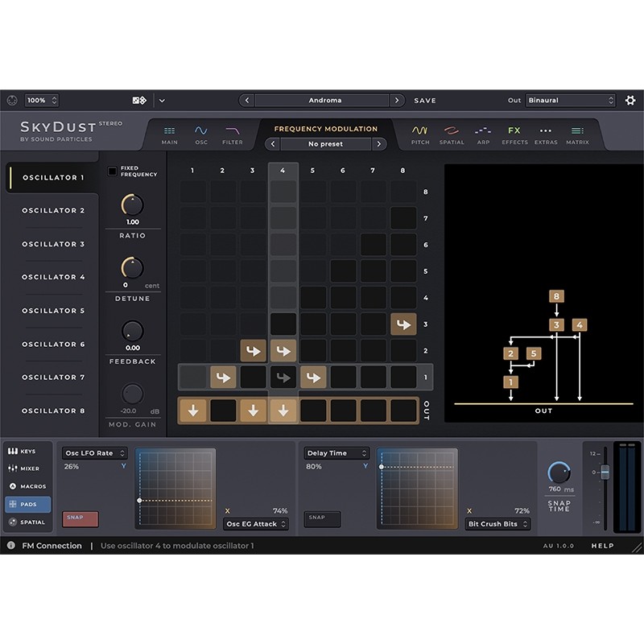Click the left XY pad handle

pos(139,500)
